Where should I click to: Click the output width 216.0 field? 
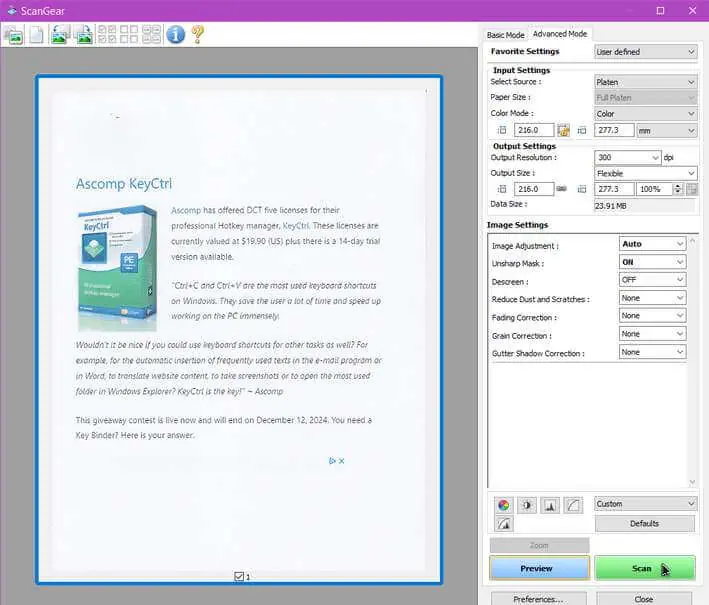pyautogui.click(x=534, y=189)
